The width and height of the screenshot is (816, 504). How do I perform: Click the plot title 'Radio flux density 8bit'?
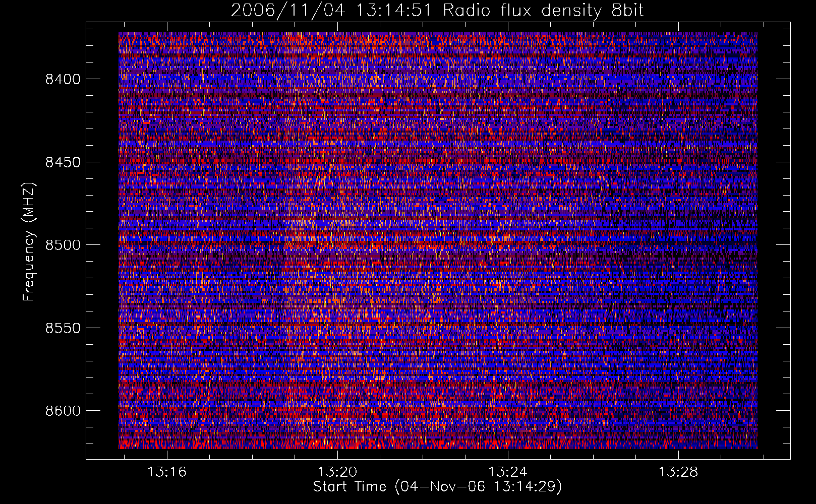[x=543, y=11]
